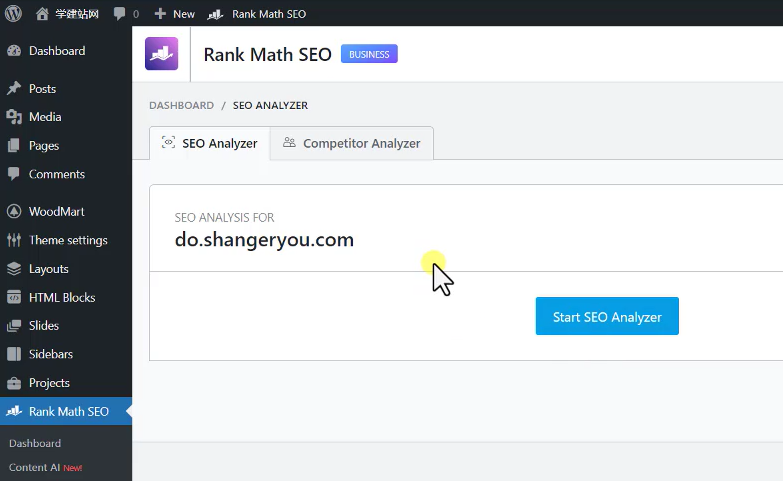
Task: Open the Slides menu
Action: coord(43,326)
